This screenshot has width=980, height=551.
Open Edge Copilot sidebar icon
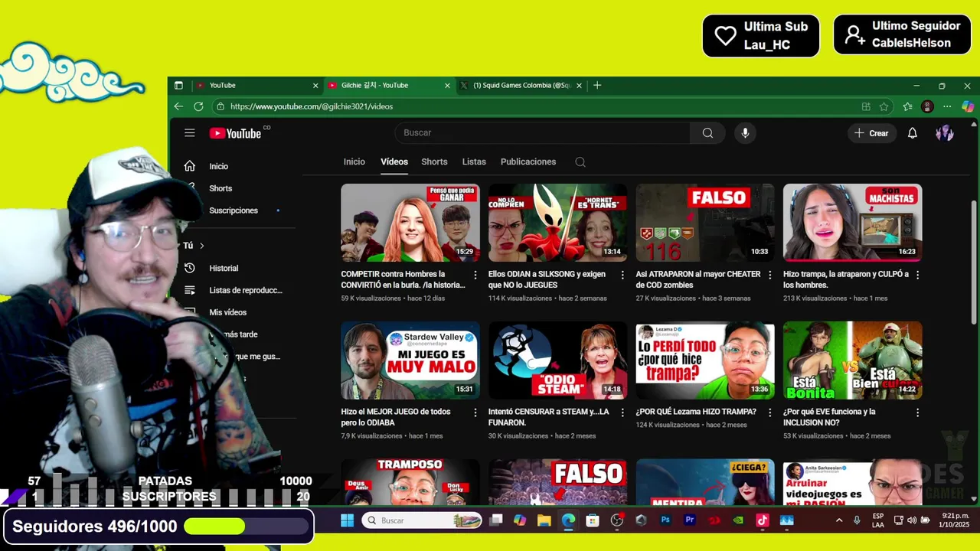967,106
